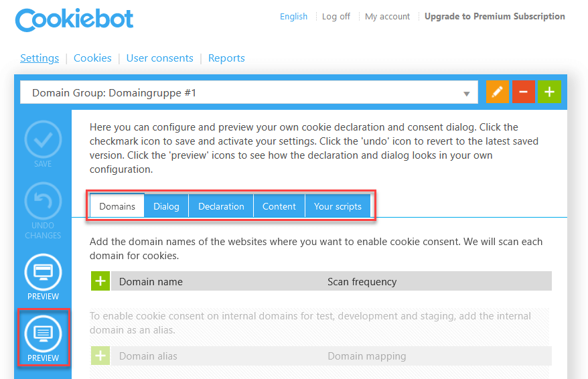Viewport: 588px width, 379px height.
Task: Click the lower Preview icon with text lines
Action: (x=43, y=333)
